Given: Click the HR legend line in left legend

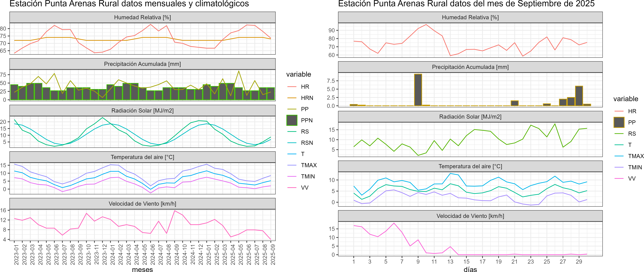Looking at the screenshot, I should pos(292,87).
